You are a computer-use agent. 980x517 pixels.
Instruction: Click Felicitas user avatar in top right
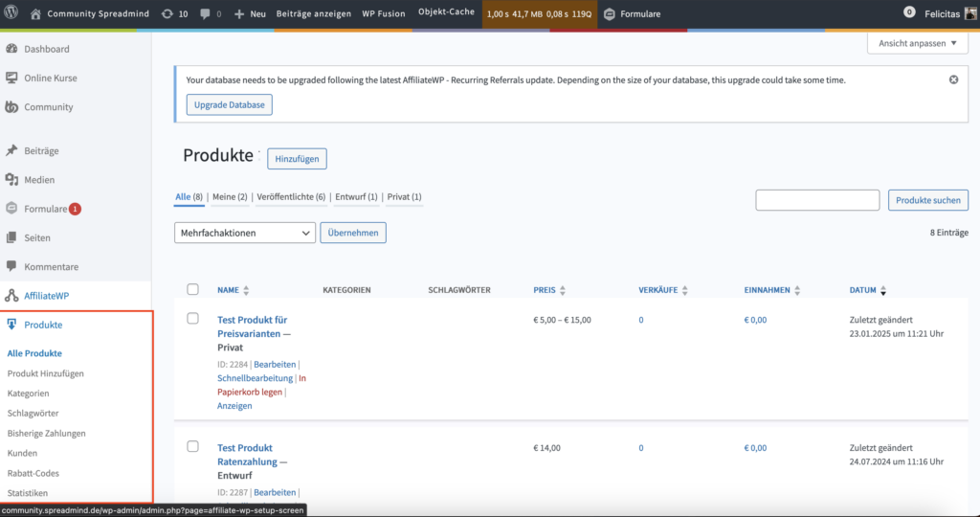971,14
